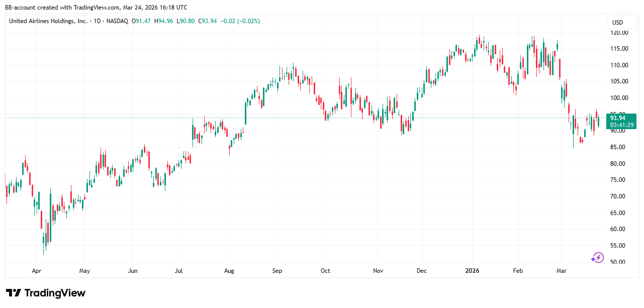Click the purple lightning bolt icon
644x308 pixels.
click(597, 258)
